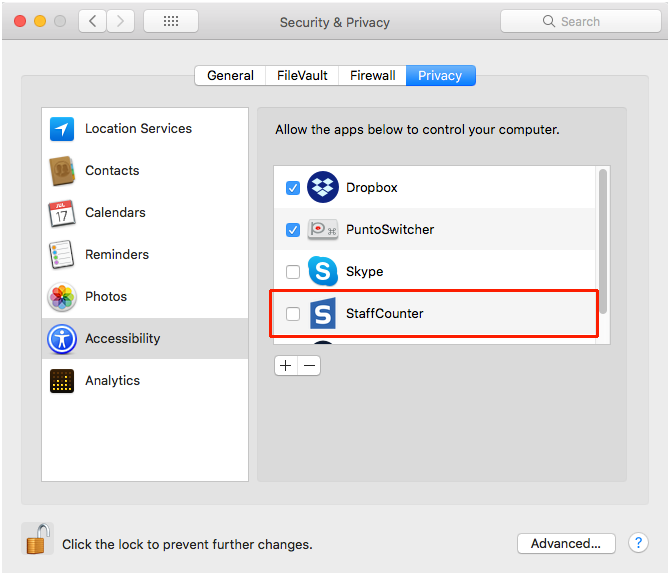The height and width of the screenshot is (575, 670).
Task: Remove an app with the minus button
Action: [x=309, y=366]
